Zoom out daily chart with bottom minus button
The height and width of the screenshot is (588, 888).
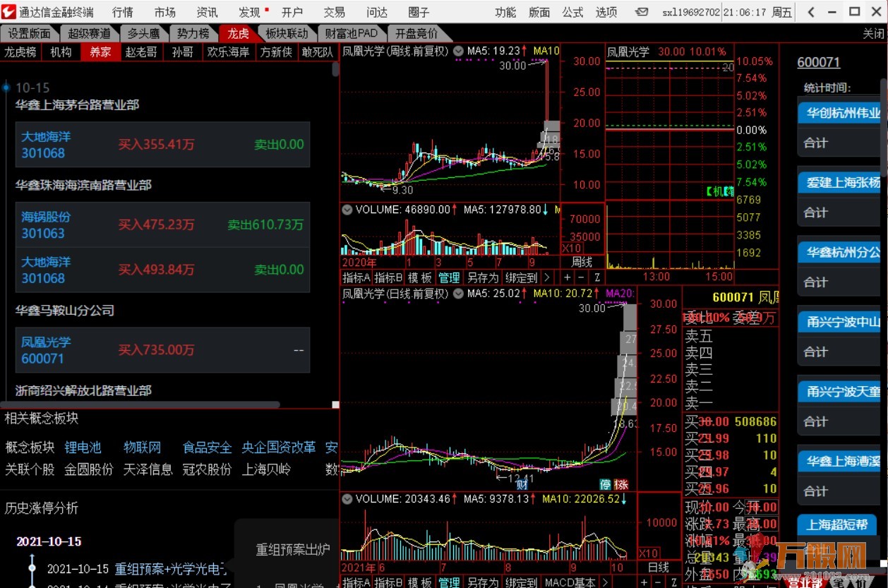click(x=659, y=582)
